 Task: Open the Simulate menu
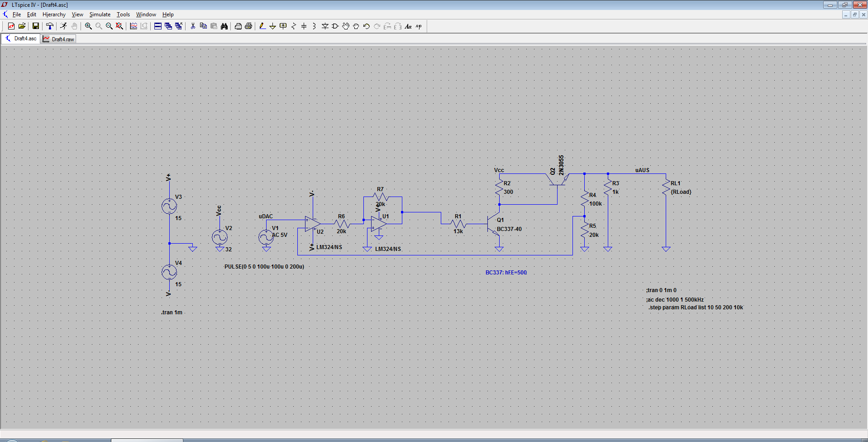(100, 14)
